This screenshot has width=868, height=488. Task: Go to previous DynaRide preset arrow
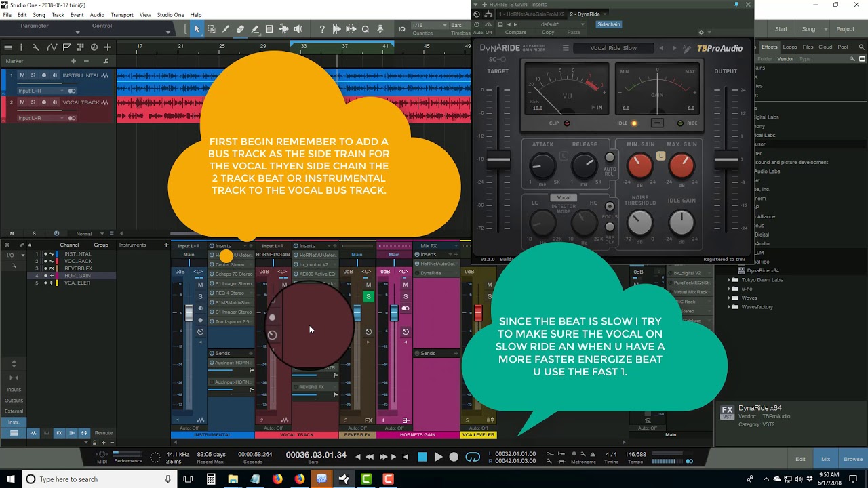point(661,48)
